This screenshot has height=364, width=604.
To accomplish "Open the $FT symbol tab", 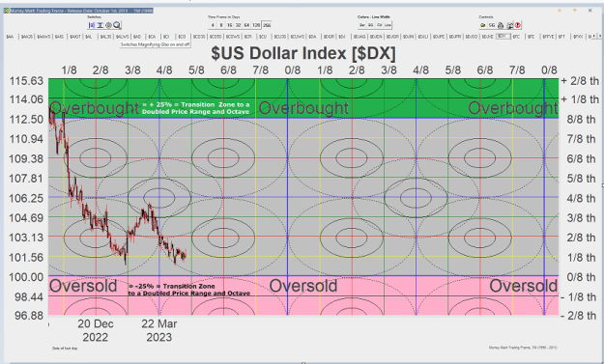I will [x=561, y=37].
